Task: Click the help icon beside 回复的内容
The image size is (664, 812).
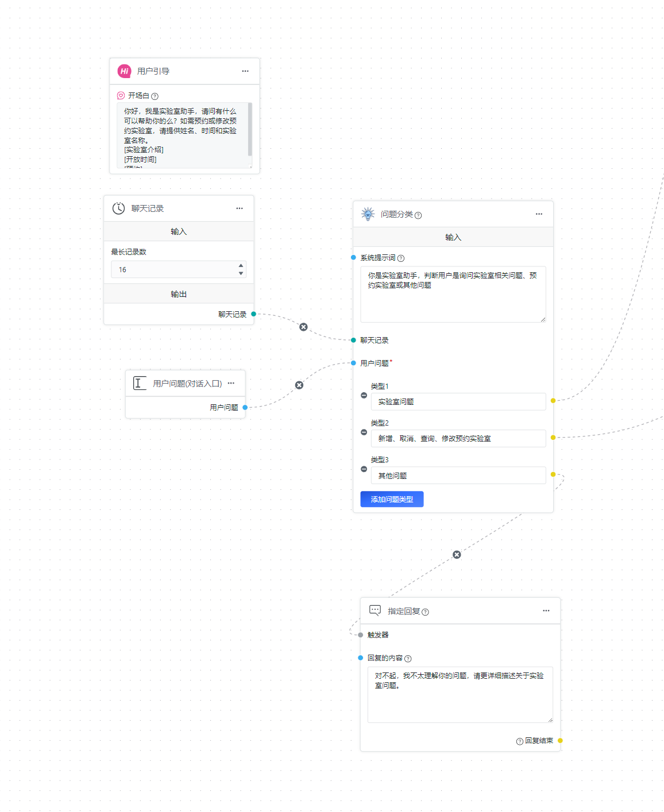Action: coord(408,659)
